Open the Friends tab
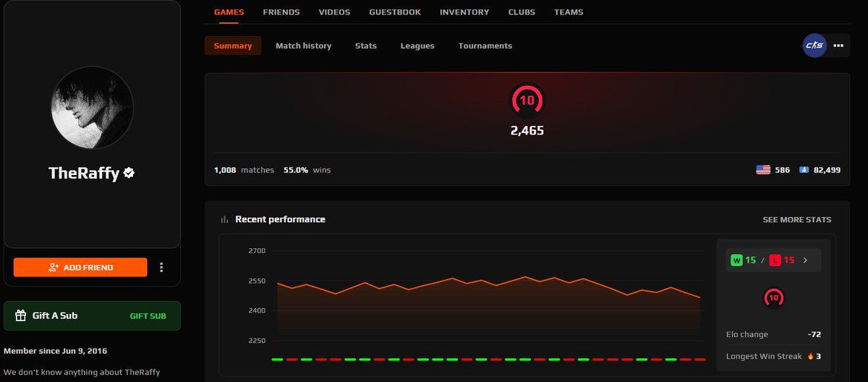Screen dimensions: 868x382 (281, 12)
